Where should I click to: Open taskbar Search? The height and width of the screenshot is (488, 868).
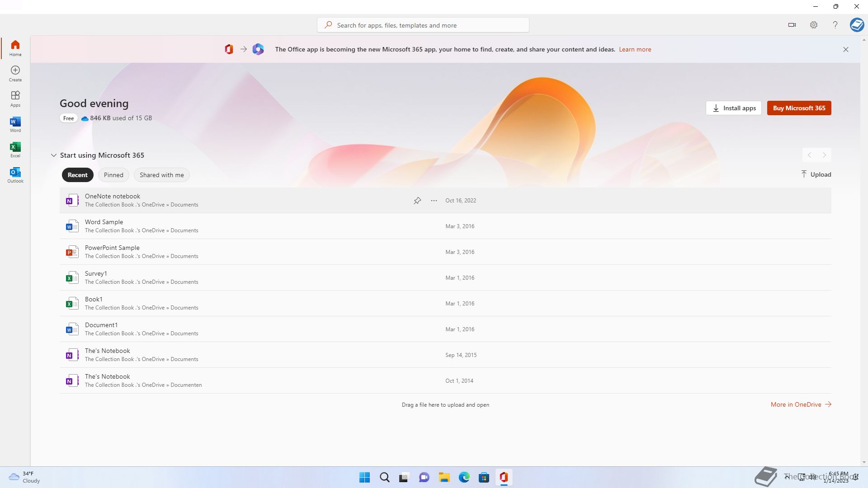click(385, 477)
